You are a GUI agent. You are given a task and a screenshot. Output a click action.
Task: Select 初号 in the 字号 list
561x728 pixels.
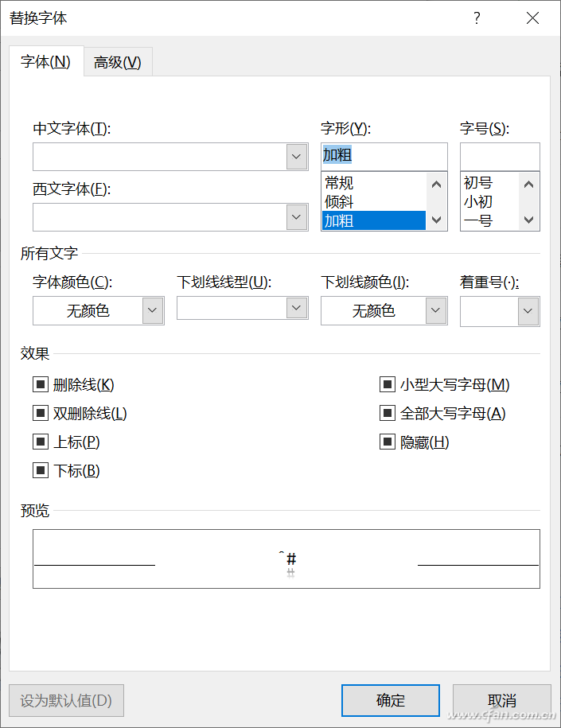tap(489, 182)
